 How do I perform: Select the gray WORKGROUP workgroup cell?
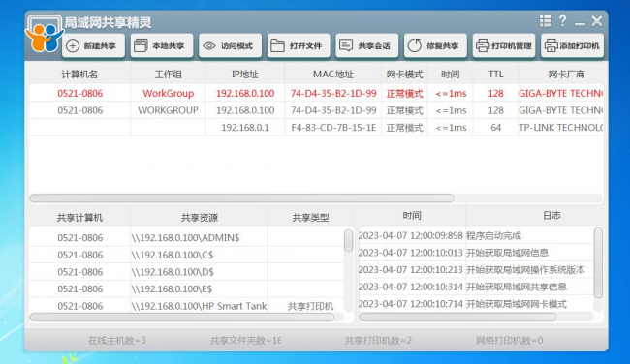pyautogui.click(x=168, y=110)
